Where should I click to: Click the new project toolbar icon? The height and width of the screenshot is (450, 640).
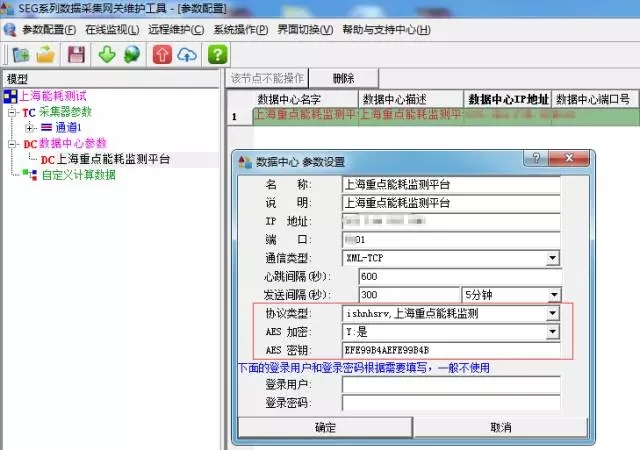pyautogui.click(x=21, y=54)
